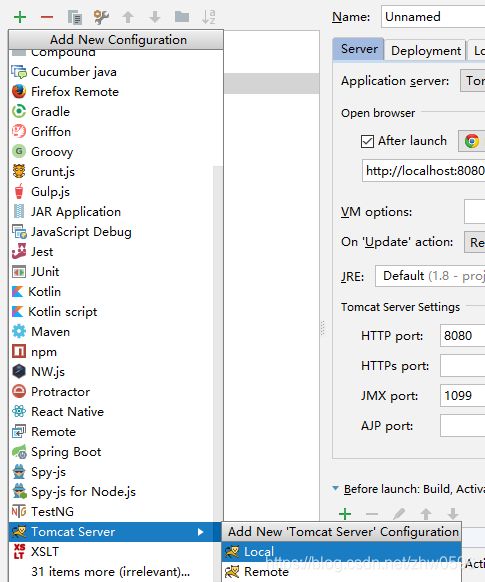Select Cucumber java configuration type

116,72
